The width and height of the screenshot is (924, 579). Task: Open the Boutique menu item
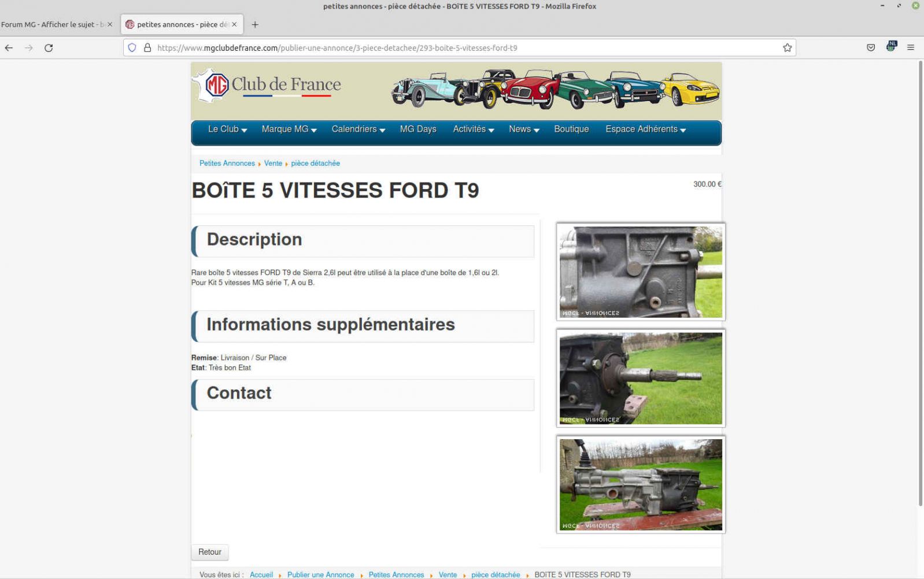[x=571, y=129]
